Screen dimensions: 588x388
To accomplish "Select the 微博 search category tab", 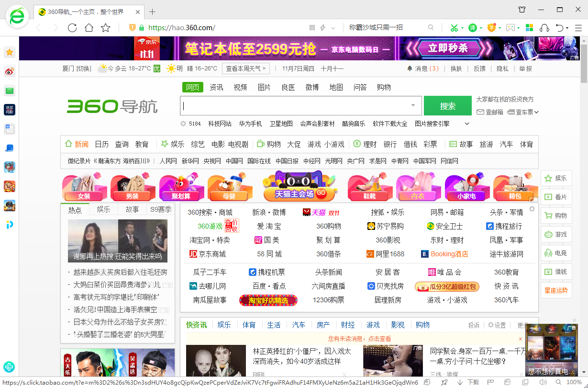I will coord(312,87).
